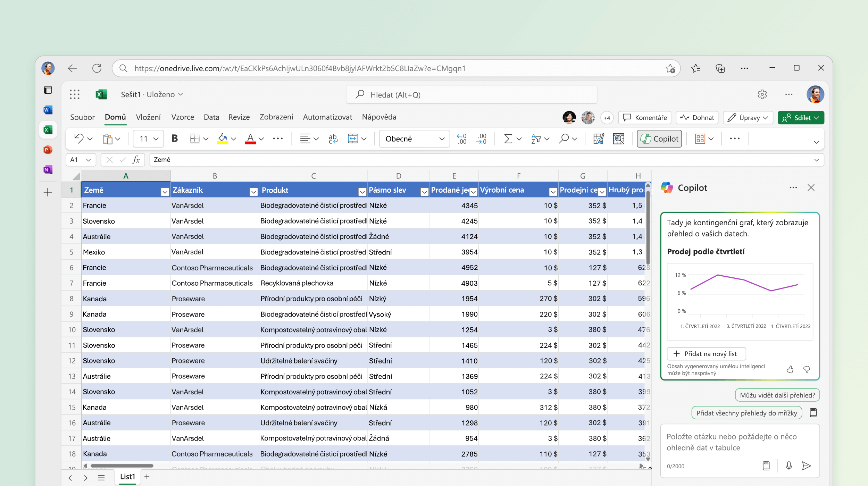Click the Dohnat button

pos(697,118)
